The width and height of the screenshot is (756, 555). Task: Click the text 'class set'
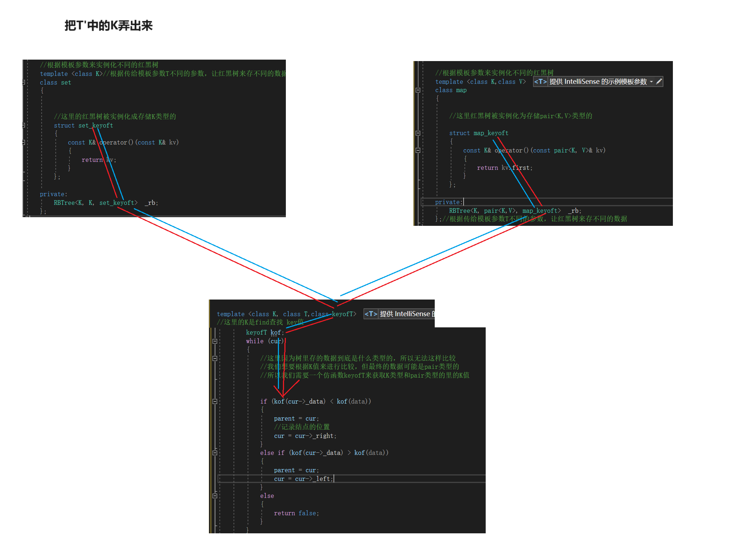point(56,82)
